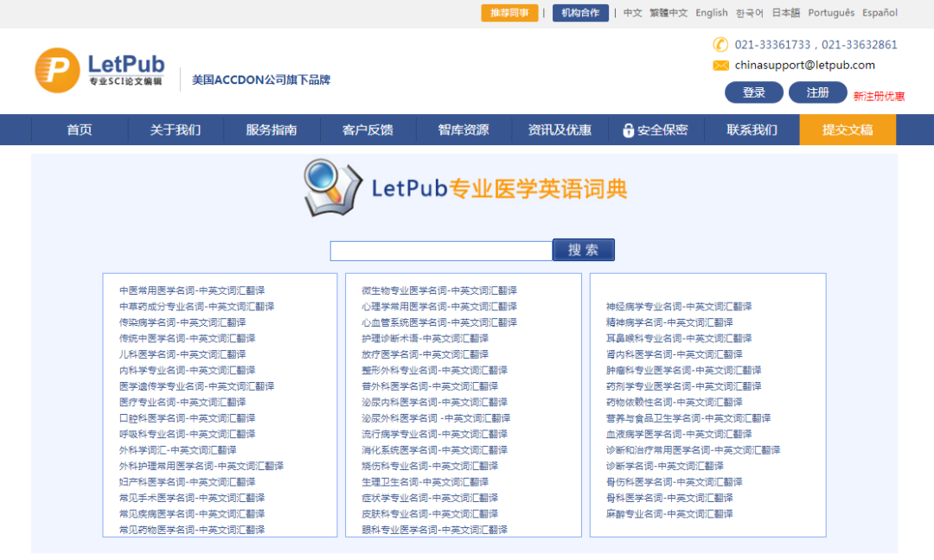
Task: Click the LetPub orange P logo
Action: pos(57,70)
